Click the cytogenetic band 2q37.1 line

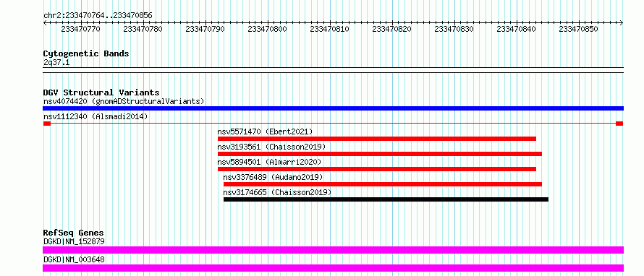pos(333,70)
